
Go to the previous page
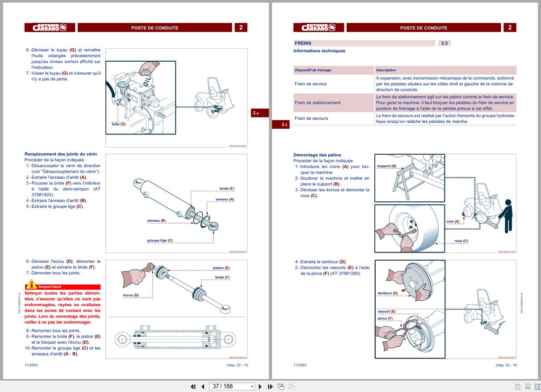203,387
